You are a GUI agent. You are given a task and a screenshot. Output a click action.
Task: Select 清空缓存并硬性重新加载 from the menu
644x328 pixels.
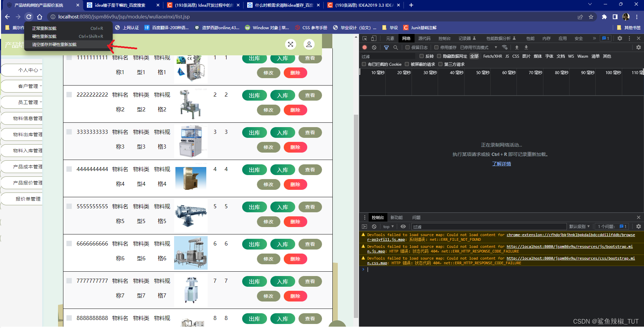[68, 45]
